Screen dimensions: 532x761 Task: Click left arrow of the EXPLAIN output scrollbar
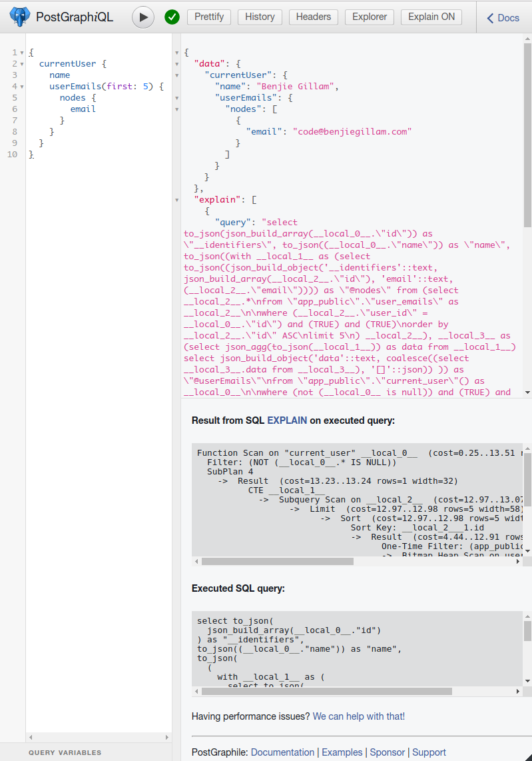click(196, 561)
